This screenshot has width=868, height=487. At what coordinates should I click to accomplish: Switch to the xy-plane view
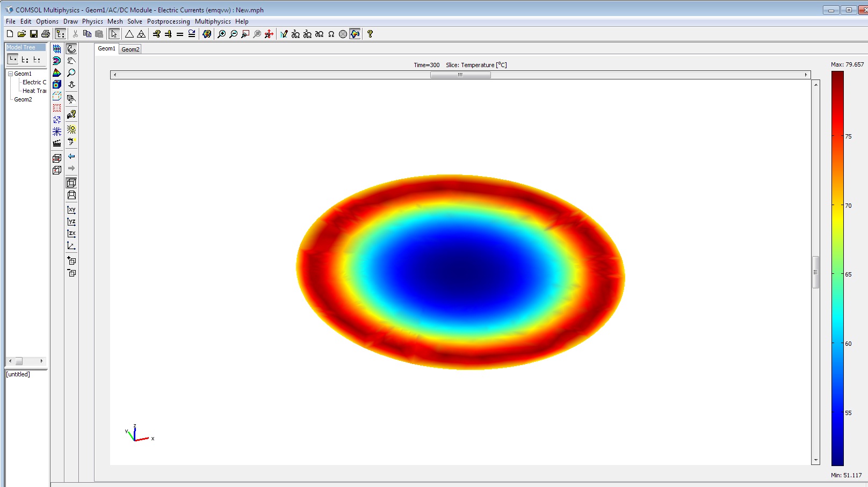pos(71,210)
